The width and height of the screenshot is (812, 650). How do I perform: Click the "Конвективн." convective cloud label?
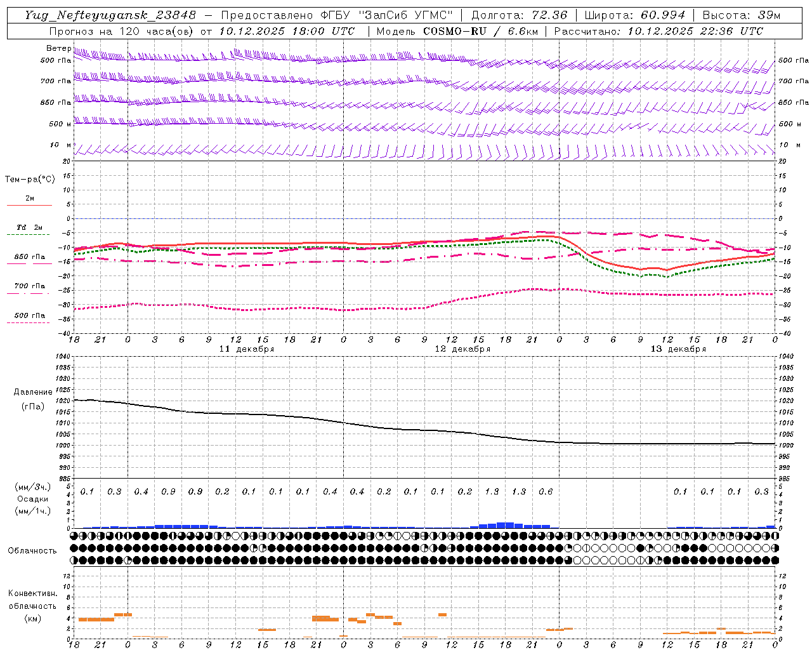point(33,594)
